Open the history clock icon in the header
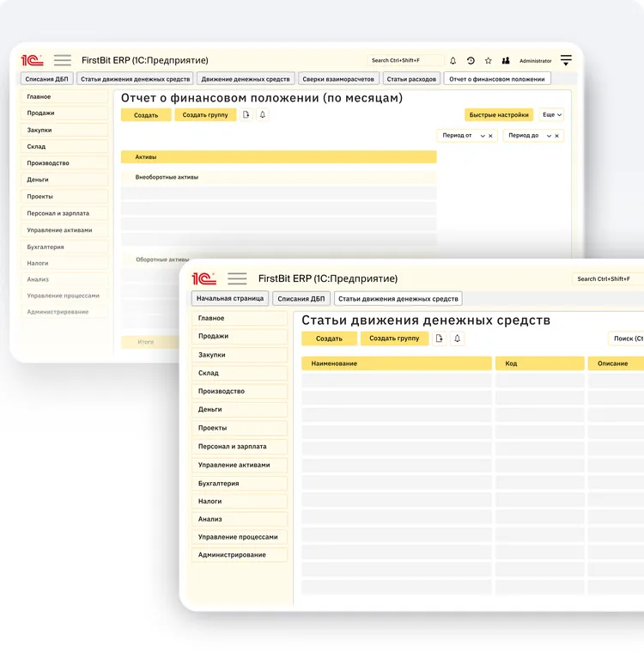The image size is (644, 653). (x=471, y=61)
